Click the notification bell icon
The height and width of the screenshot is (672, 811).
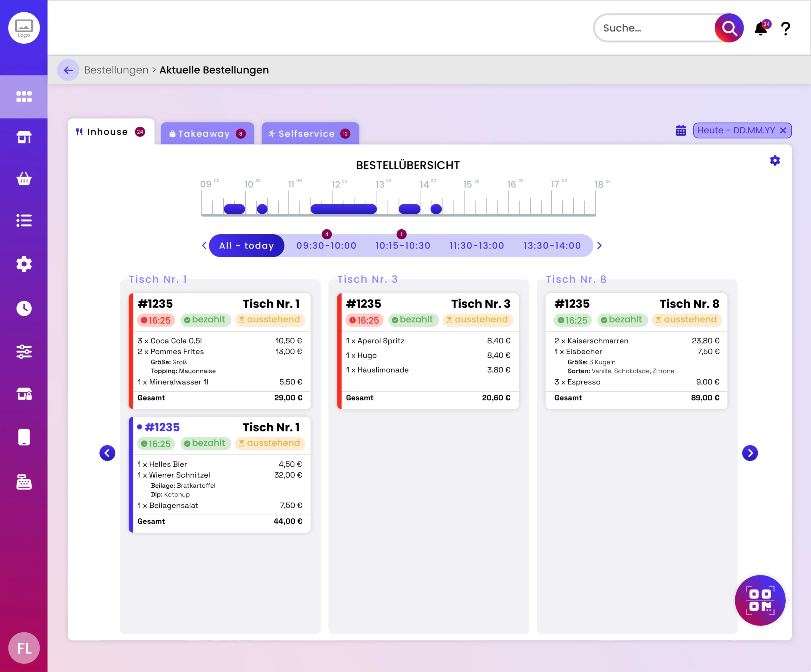tap(761, 29)
